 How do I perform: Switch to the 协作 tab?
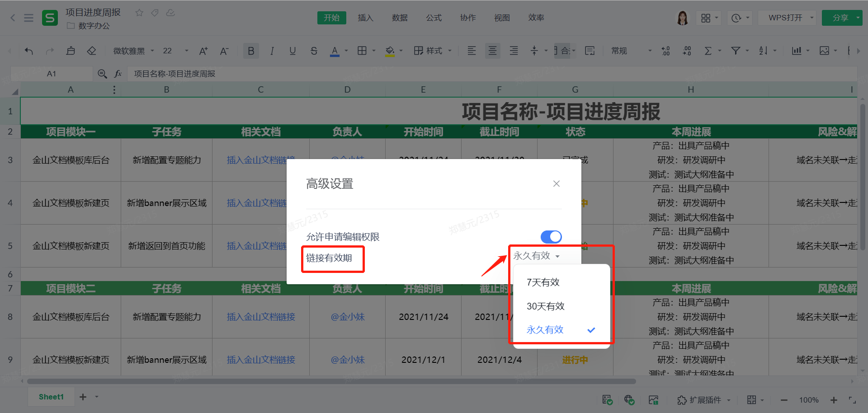[468, 18]
